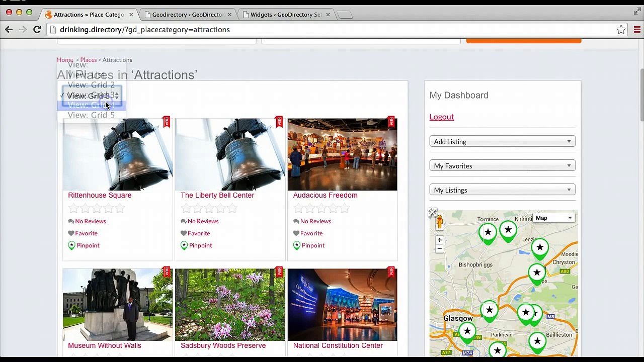Screen dimensions: 644x362
Task: Open the Map type dropdown on the map
Action: tap(553, 218)
